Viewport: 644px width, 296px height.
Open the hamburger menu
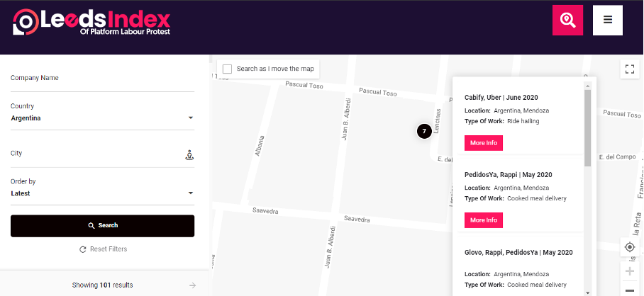[x=608, y=20]
